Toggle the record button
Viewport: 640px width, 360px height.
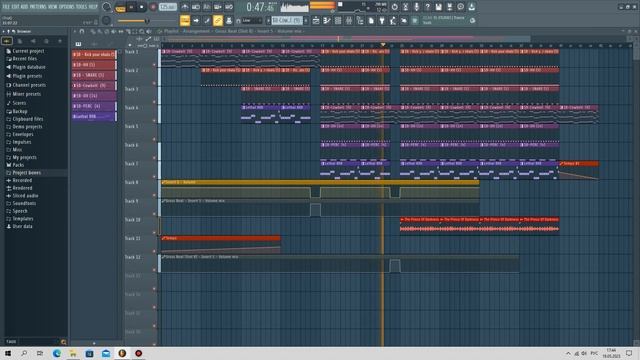coord(153,7)
